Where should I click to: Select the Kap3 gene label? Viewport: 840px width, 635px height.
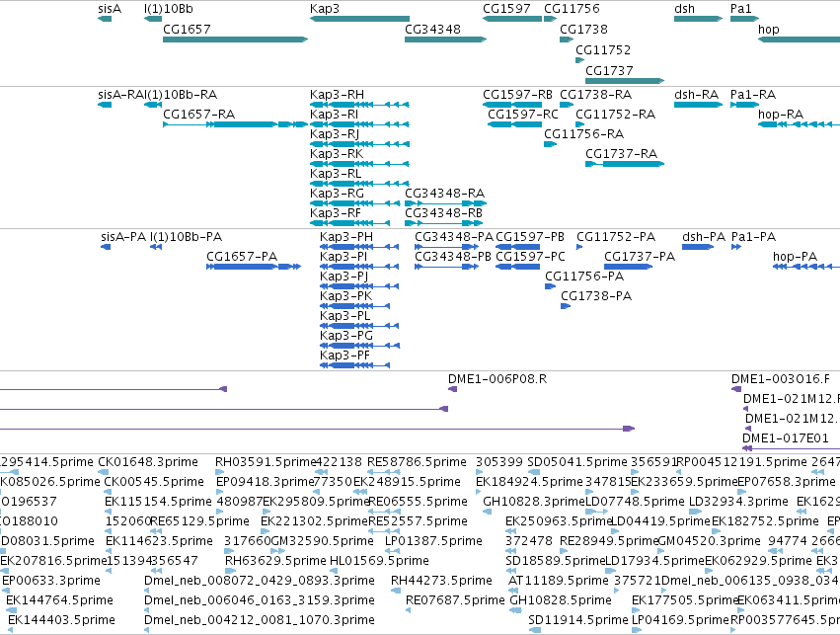(x=324, y=9)
